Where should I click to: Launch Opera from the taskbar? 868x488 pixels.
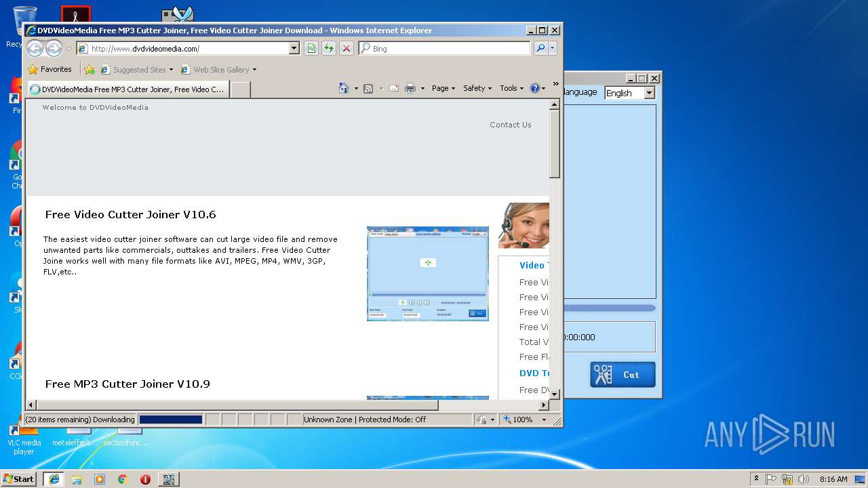coord(145,479)
